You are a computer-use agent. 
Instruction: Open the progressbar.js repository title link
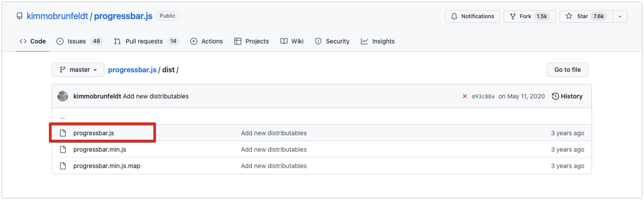123,16
